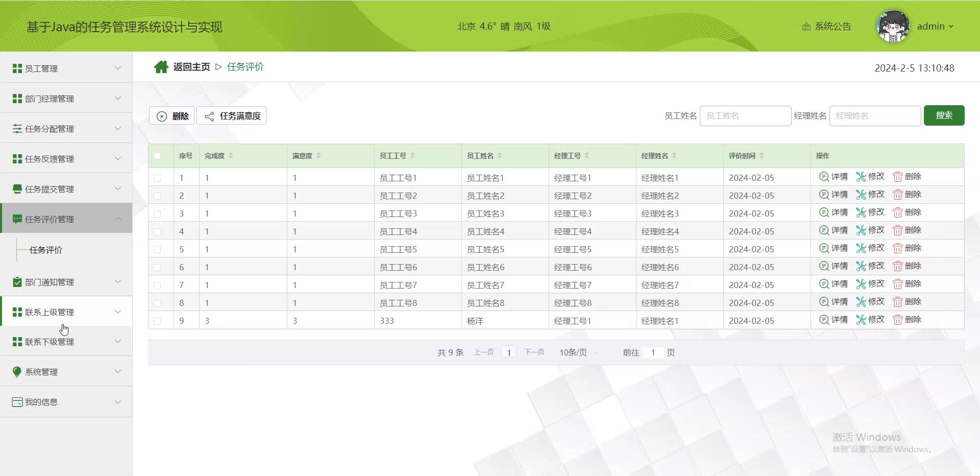This screenshot has width=980, height=476.
Task: Check the row 4 checkbox for 员工姓名4
Action: point(157,232)
